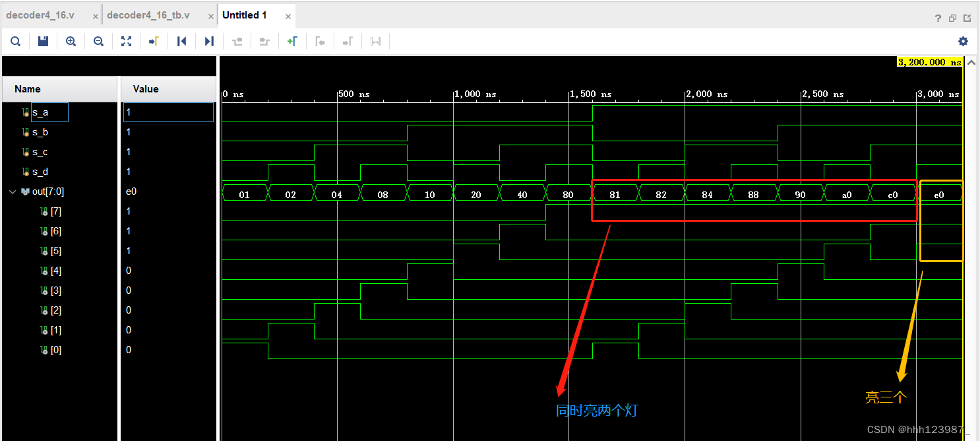Select signal s_b
The image size is (980, 441).
pos(40,132)
